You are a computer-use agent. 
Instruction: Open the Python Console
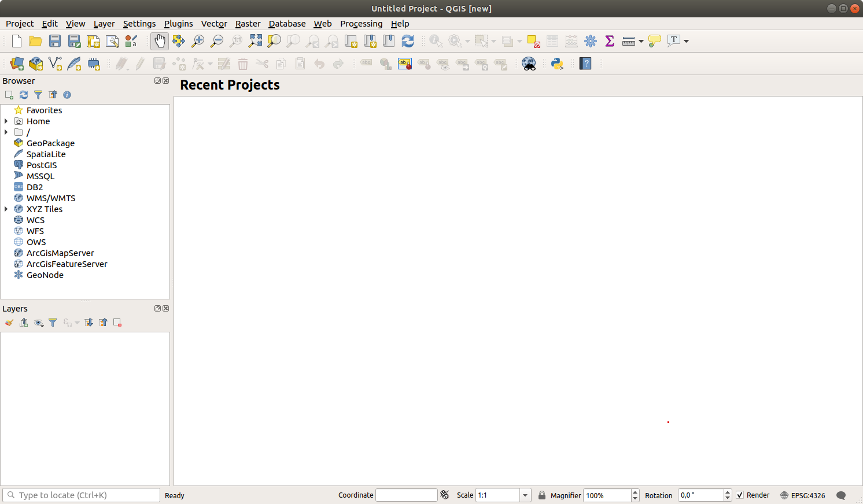click(x=556, y=64)
